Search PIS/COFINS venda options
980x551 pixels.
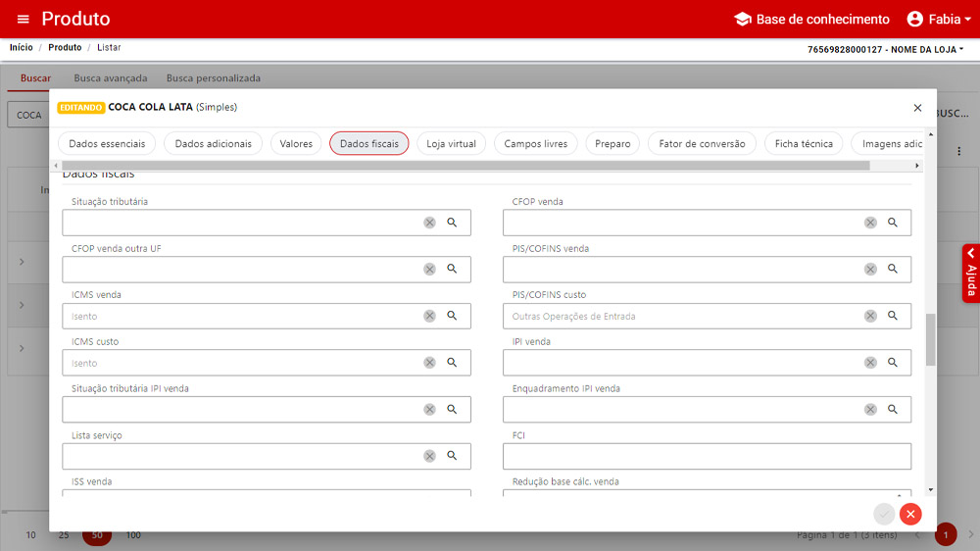pyautogui.click(x=893, y=269)
